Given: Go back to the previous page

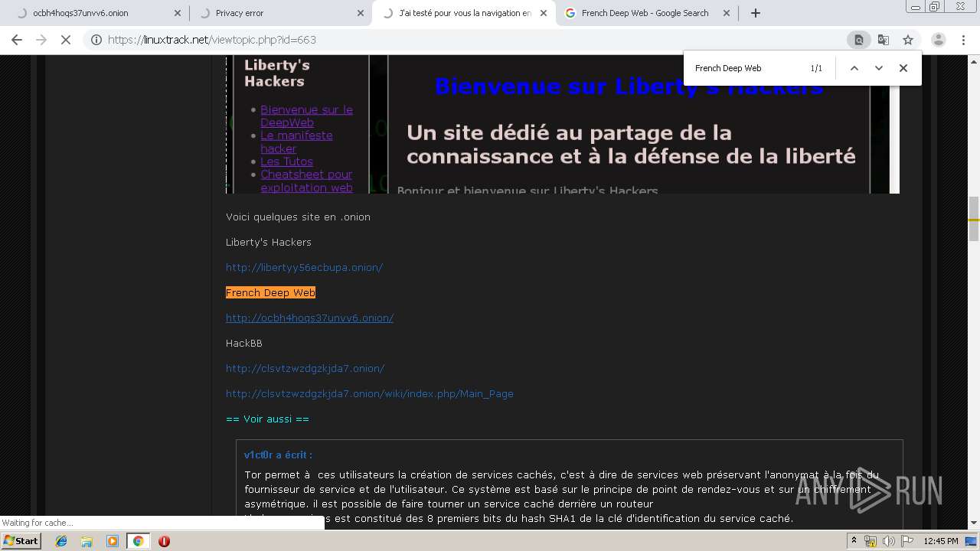Looking at the screenshot, I should [x=17, y=40].
